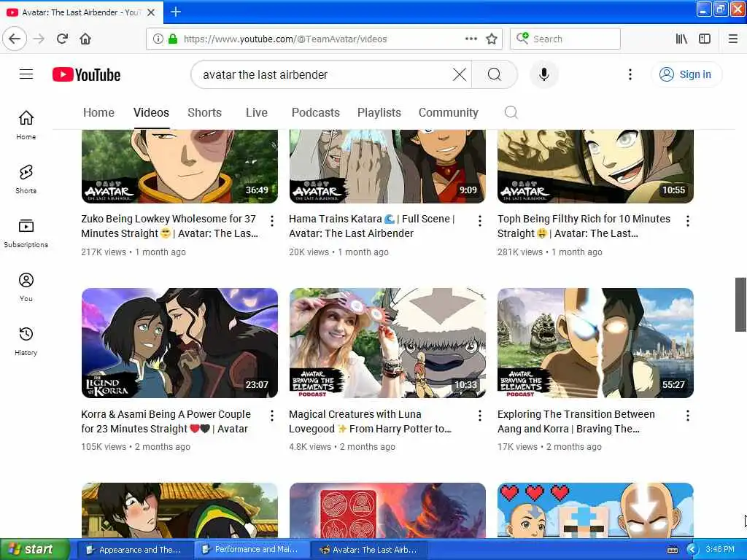Open History in YouTube sidebar

coord(26,341)
